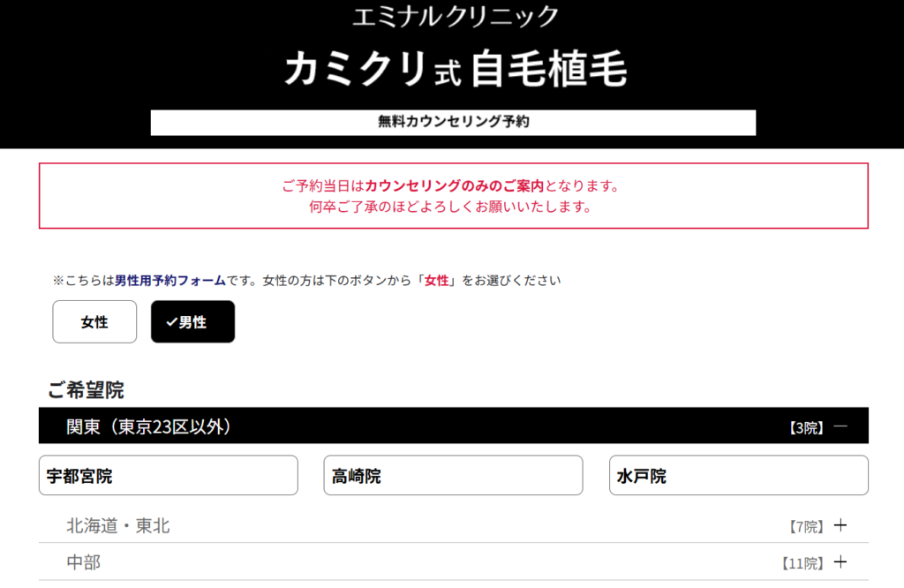Click the checkmark on the 男性 button
The width and height of the screenshot is (904, 588).
click(x=171, y=322)
